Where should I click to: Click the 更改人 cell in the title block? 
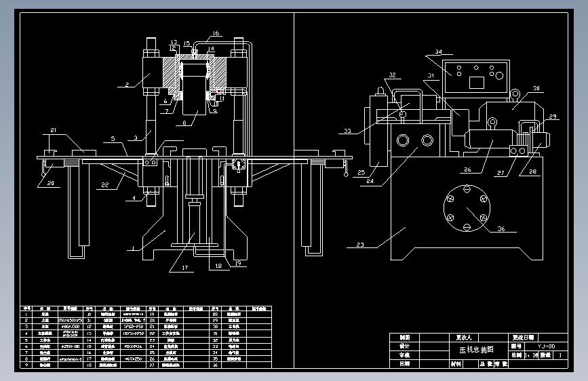point(464,337)
